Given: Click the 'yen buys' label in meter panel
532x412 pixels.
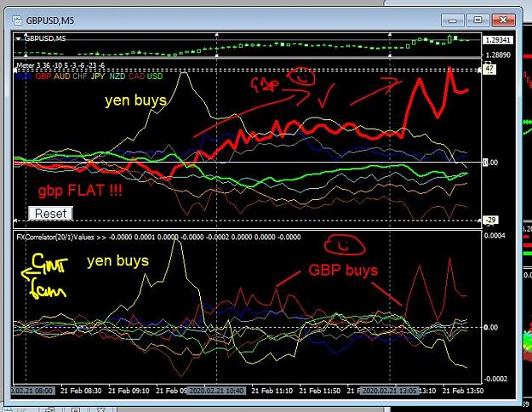Looking at the screenshot, I should pos(135,100).
